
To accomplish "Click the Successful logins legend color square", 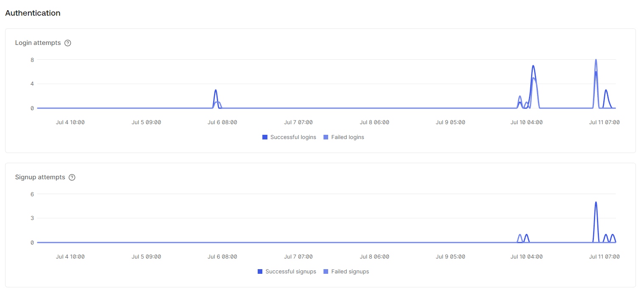I will tap(265, 137).
